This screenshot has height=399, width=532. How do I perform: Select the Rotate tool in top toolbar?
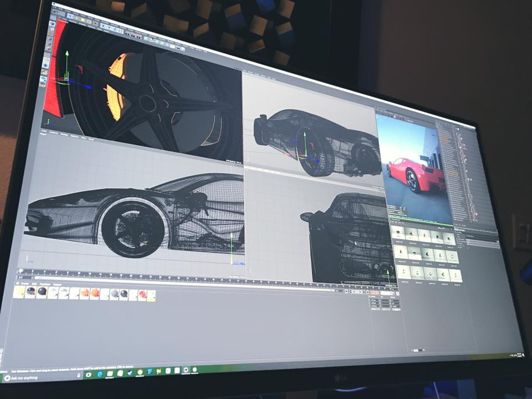click(89, 22)
